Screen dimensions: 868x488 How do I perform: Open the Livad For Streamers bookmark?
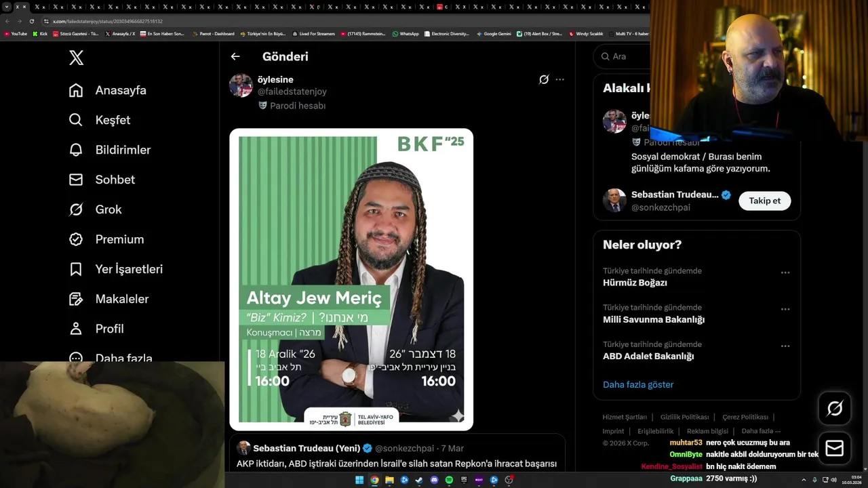[313, 33]
